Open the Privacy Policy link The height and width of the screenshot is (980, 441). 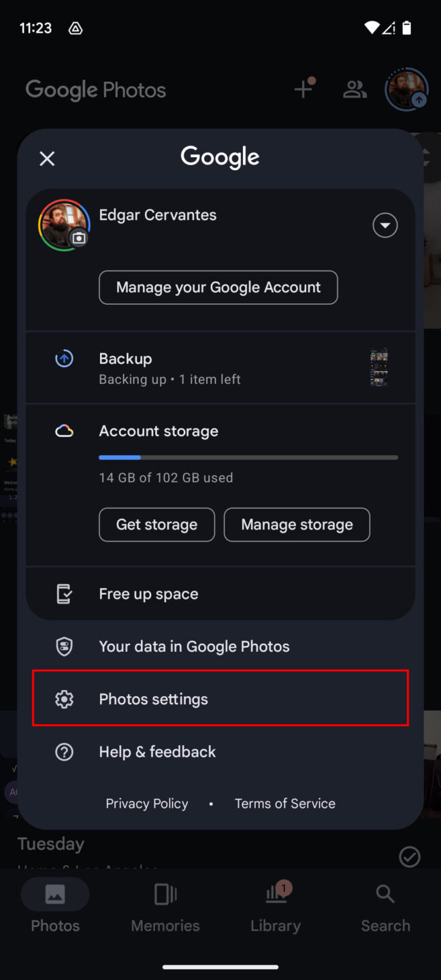pos(146,803)
